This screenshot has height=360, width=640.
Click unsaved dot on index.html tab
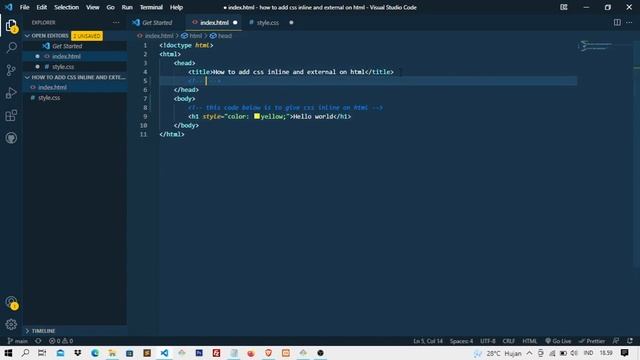(235, 22)
